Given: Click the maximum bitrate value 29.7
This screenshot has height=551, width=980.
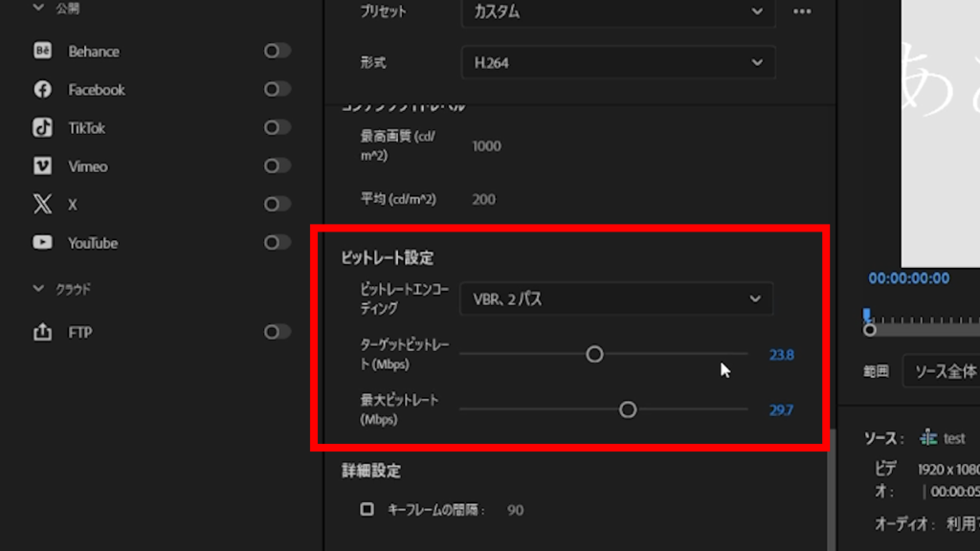Looking at the screenshot, I should coord(781,410).
